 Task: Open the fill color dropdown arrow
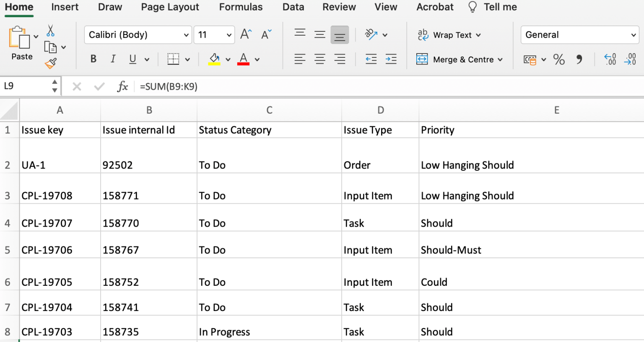tap(228, 59)
